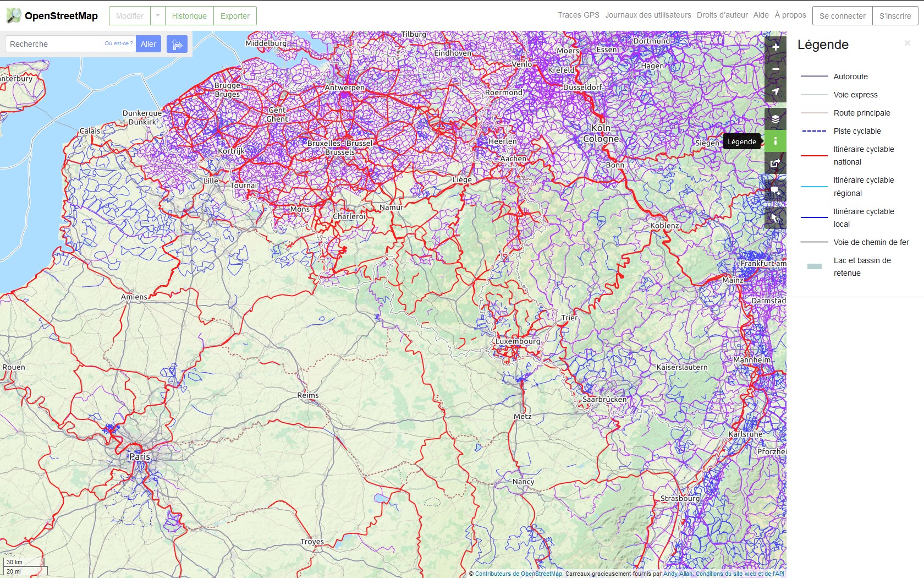Open the Droits d'auteur page
This screenshot has width=924, height=578.
coord(722,15)
